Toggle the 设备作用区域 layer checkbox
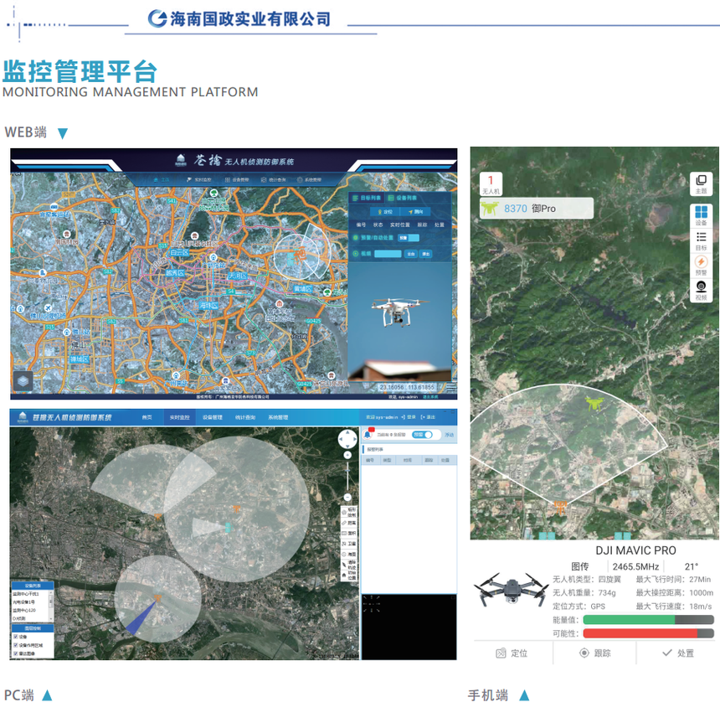The height and width of the screenshot is (728, 720). [16, 645]
